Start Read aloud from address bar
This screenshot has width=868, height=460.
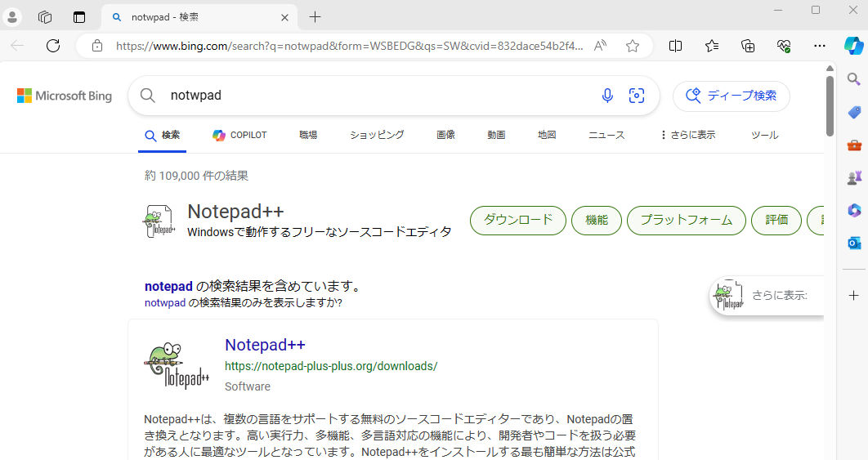(x=600, y=46)
